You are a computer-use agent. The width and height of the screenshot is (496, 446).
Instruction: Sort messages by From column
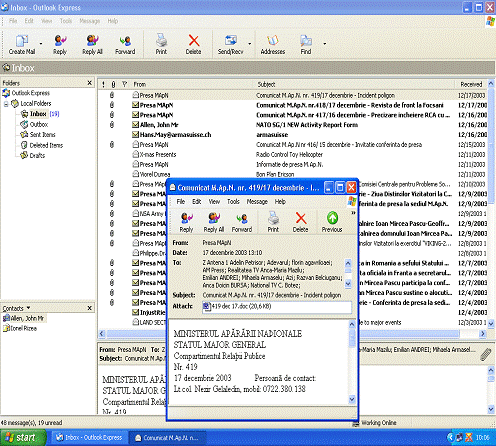coord(192,84)
